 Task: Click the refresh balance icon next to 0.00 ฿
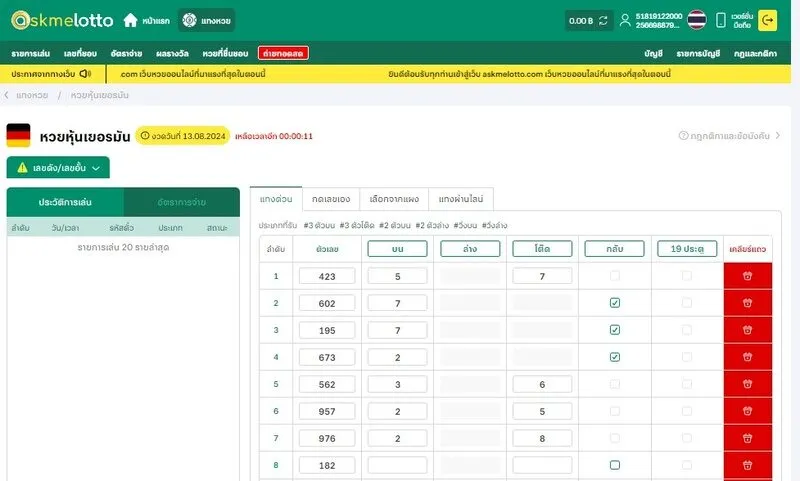pyautogui.click(x=603, y=20)
